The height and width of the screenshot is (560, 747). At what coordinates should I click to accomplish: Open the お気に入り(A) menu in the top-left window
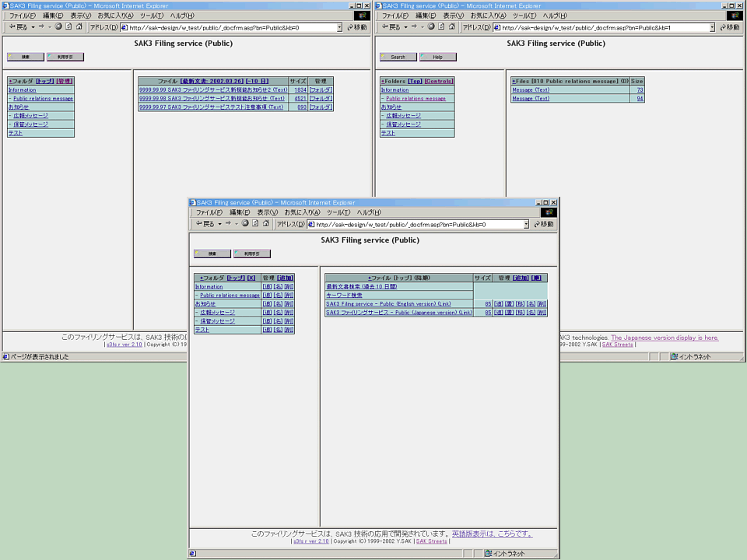[115, 16]
